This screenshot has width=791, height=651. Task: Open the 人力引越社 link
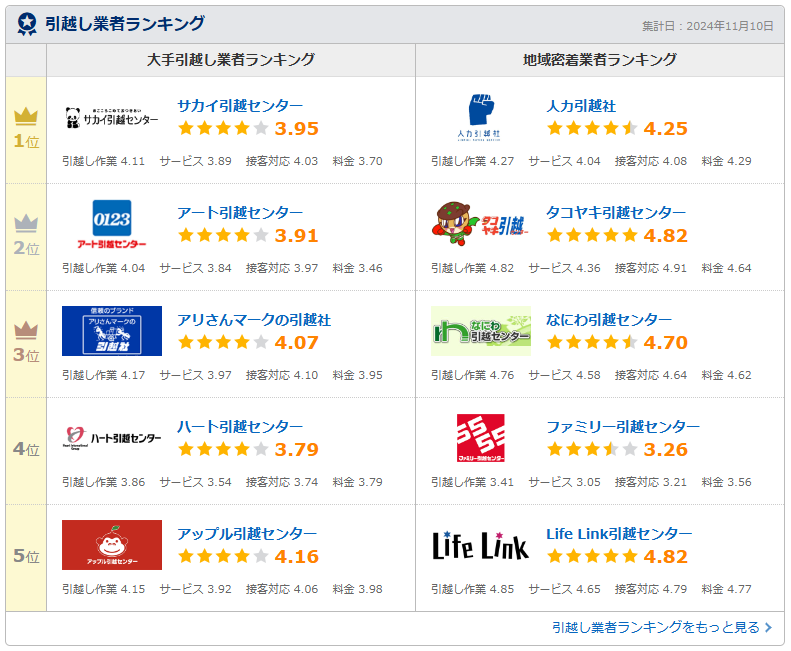coord(581,106)
